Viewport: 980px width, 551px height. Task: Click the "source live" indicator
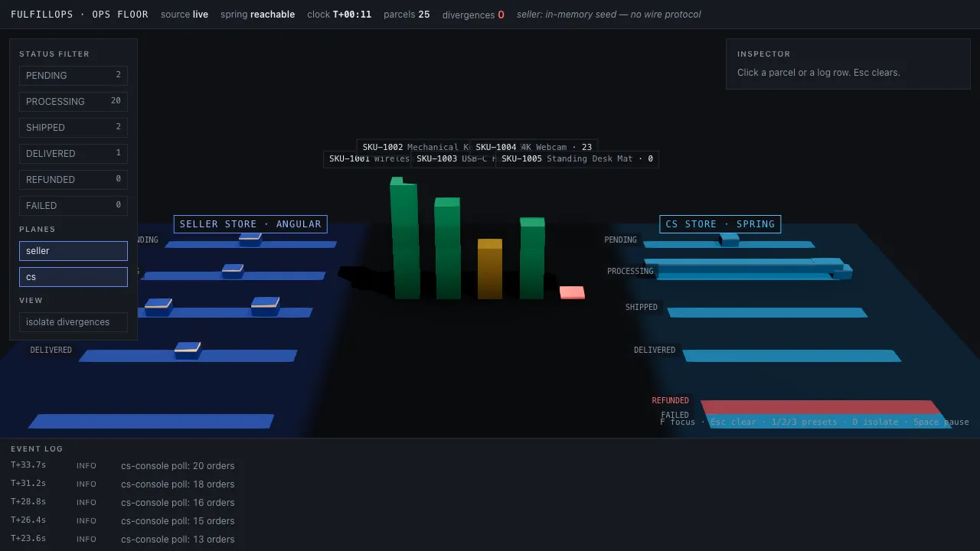tap(185, 15)
